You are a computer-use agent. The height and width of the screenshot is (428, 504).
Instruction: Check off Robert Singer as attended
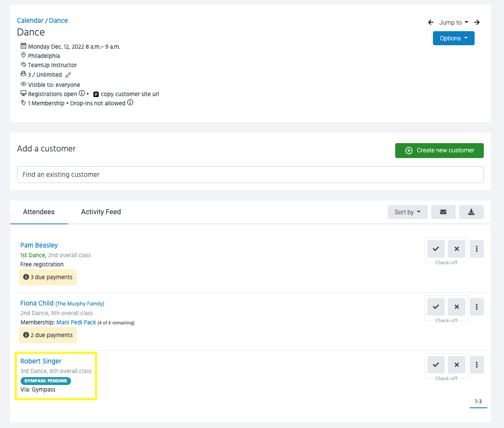pyautogui.click(x=436, y=365)
